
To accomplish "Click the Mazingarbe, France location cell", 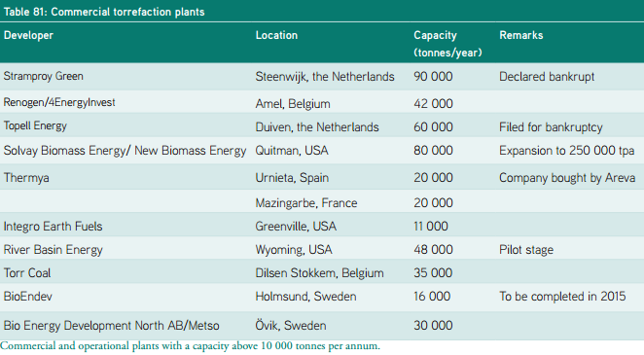I will tap(306, 202).
